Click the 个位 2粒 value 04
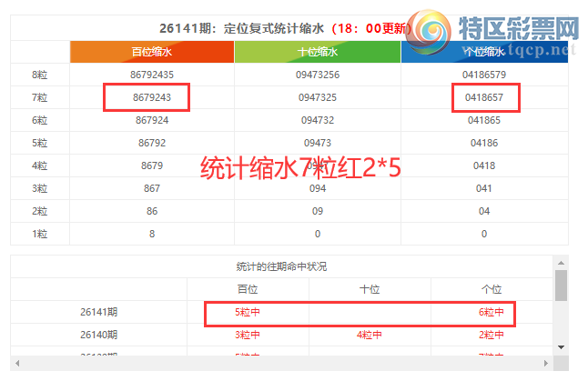The width and height of the screenshot is (588, 381). click(x=484, y=211)
